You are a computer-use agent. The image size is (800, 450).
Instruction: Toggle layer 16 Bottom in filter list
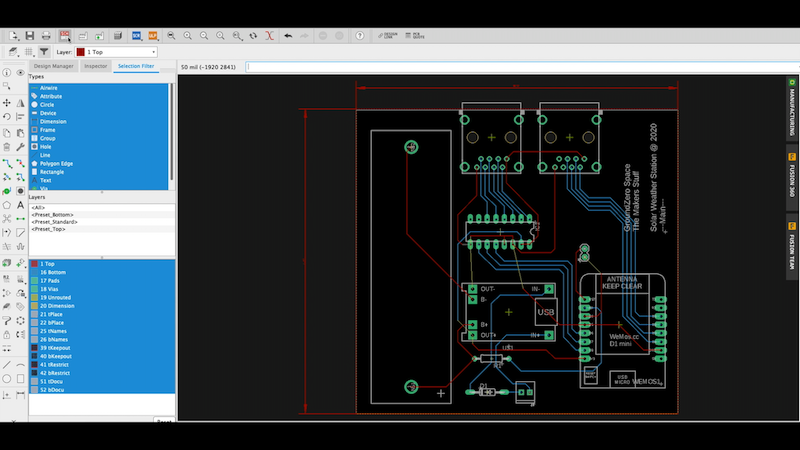[x=53, y=272]
